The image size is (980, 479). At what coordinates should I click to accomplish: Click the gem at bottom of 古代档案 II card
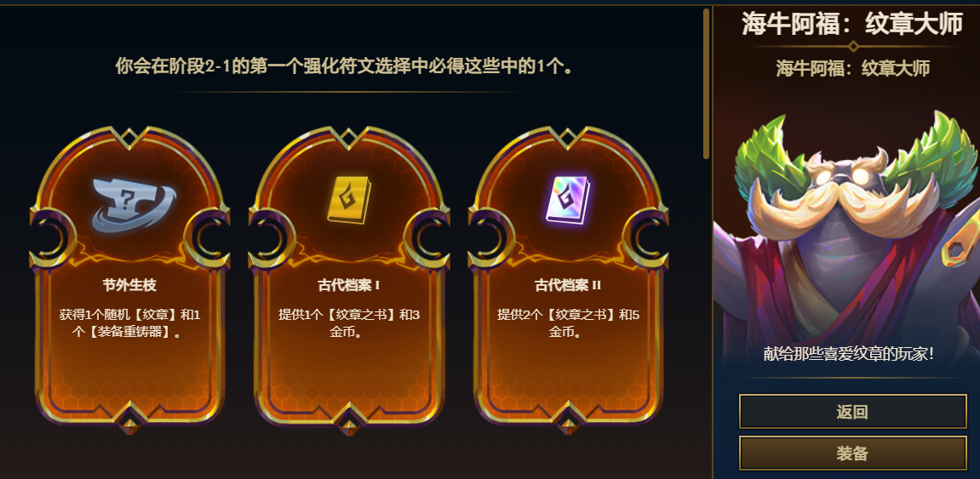click(x=568, y=425)
